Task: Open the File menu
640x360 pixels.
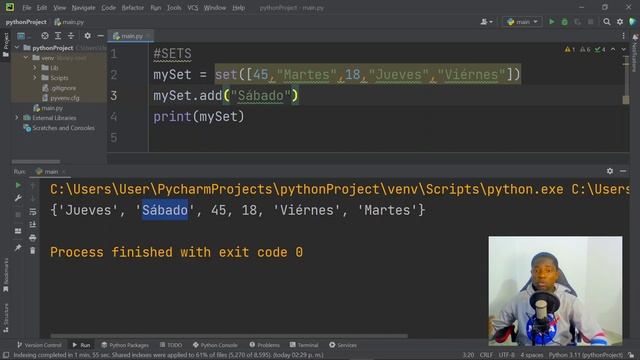Action: click(x=27, y=7)
